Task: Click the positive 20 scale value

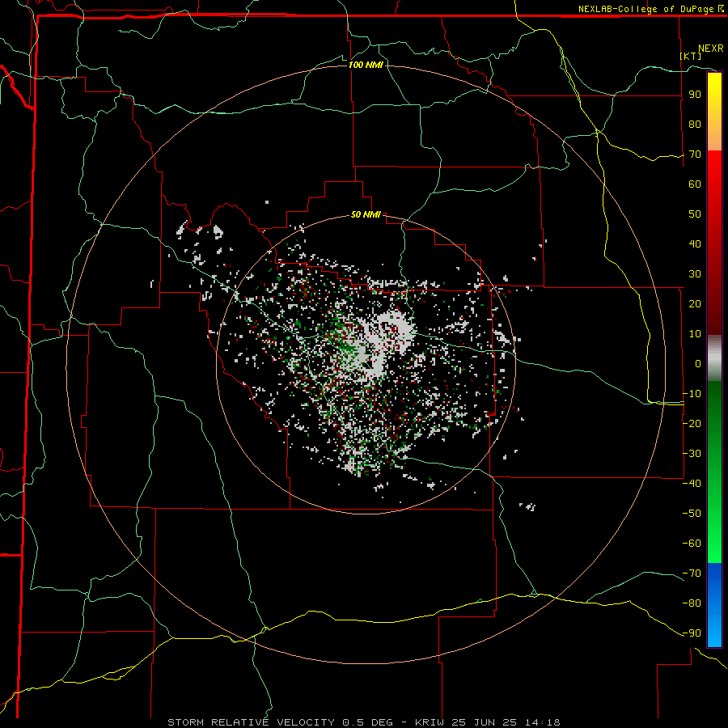Action: (x=695, y=303)
